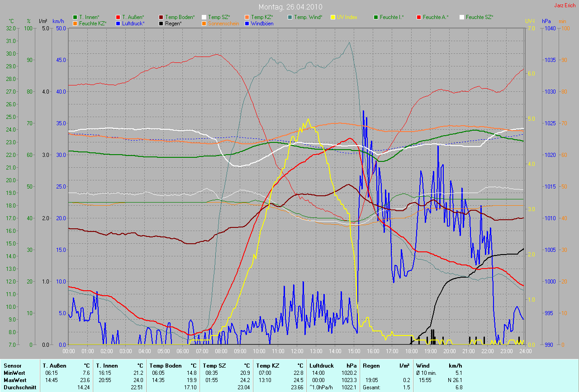Click the Jarz Erich name label

565,5
